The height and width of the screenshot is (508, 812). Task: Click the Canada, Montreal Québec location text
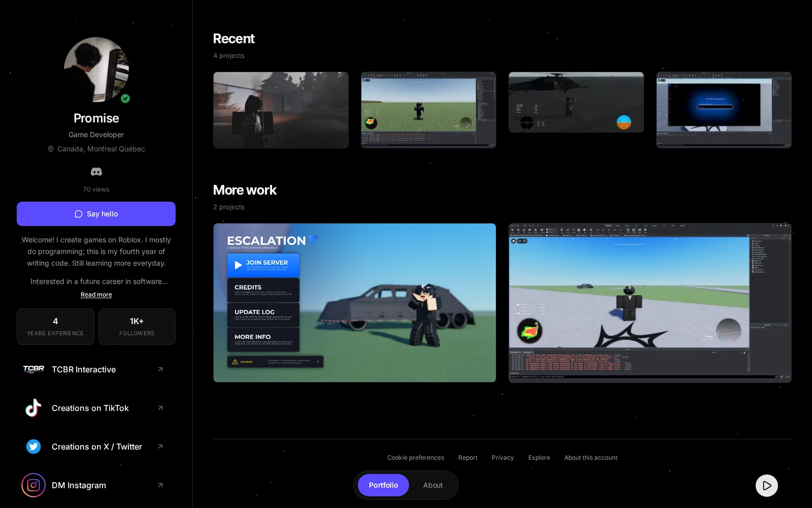tap(101, 149)
